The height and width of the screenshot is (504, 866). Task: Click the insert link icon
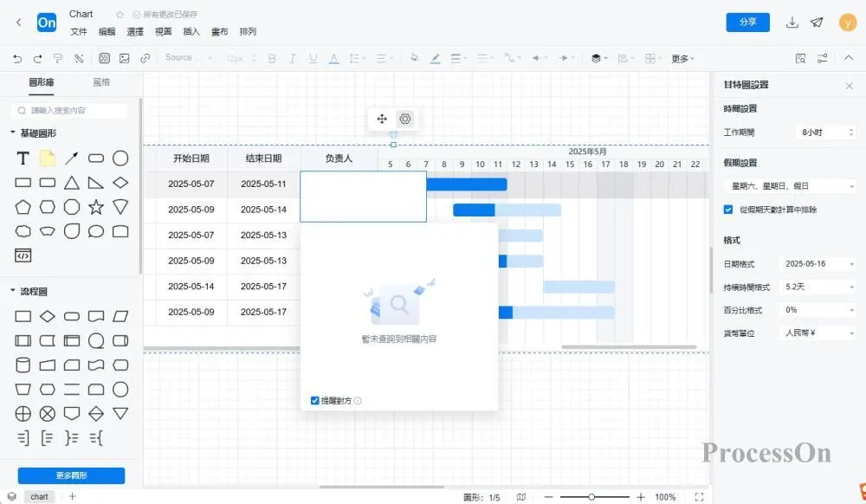click(x=145, y=58)
